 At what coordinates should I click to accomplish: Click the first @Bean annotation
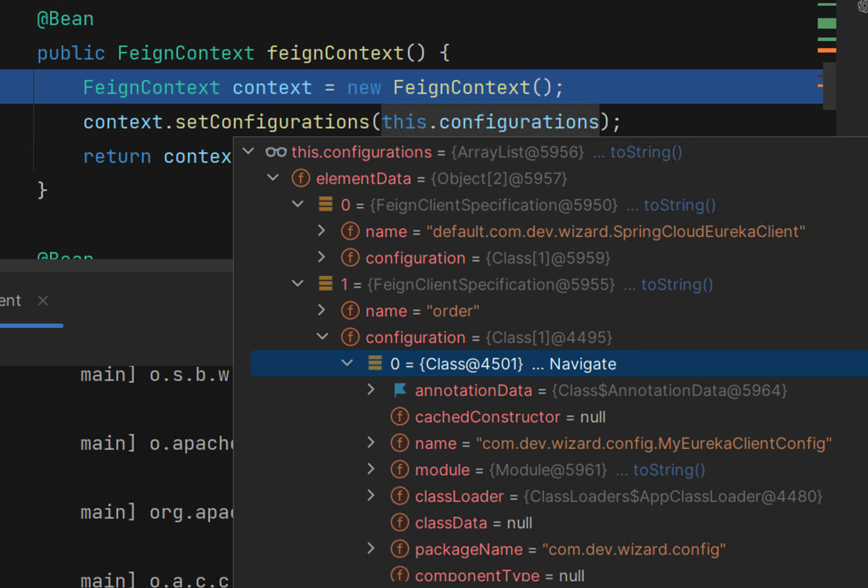[65, 19]
